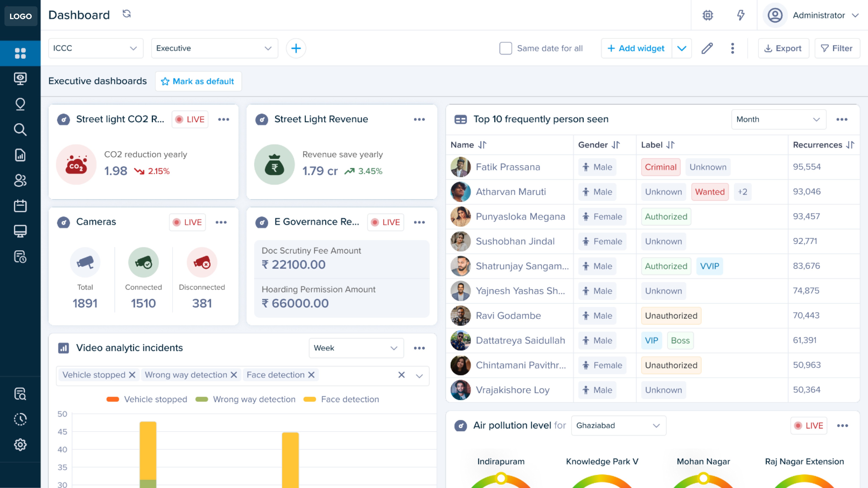The height and width of the screenshot is (488, 868).
Task: Click the chip processor icon in header
Action: 708,15
